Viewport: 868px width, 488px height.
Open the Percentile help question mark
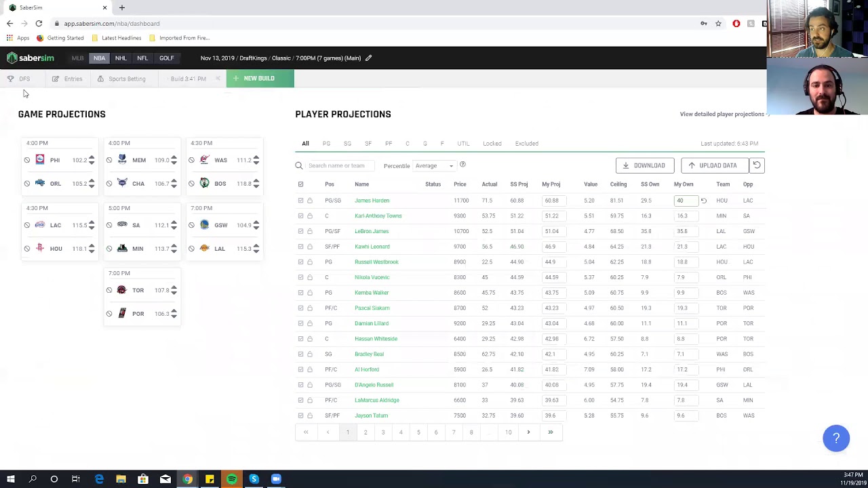click(x=462, y=165)
